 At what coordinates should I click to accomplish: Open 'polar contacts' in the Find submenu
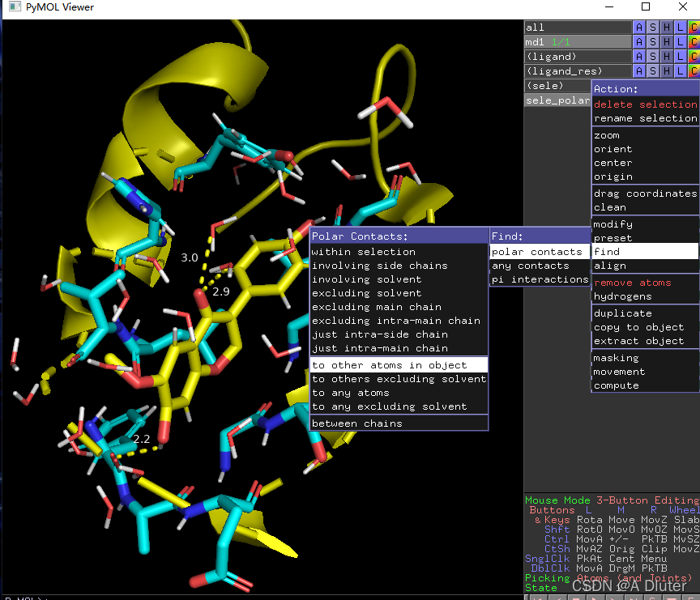(x=540, y=252)
